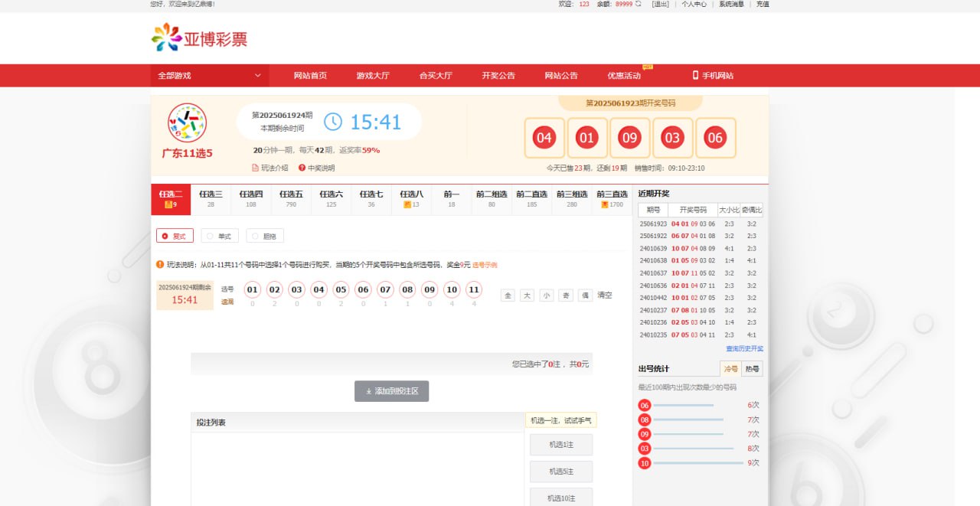Viewport: 980px width, 506px height.
Task: Switch to the 任选五 play tab
Action: tap(291, 199)
